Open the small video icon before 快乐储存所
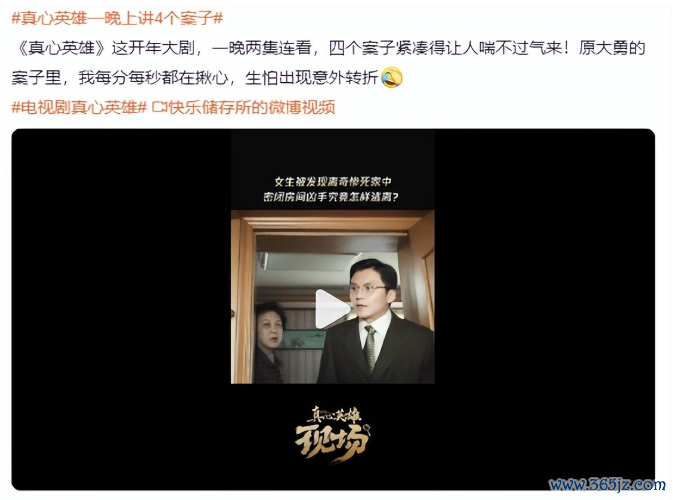Viewport: 673px width, 500px height. pos(158,107)
